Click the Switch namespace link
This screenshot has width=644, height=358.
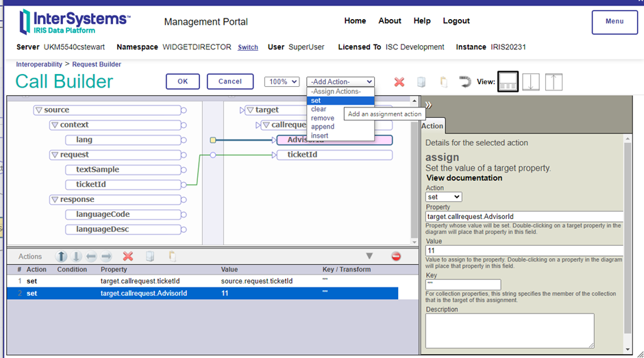247,48
